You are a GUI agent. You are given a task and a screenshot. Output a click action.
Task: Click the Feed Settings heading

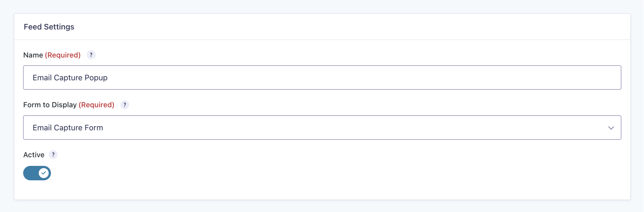49,27
